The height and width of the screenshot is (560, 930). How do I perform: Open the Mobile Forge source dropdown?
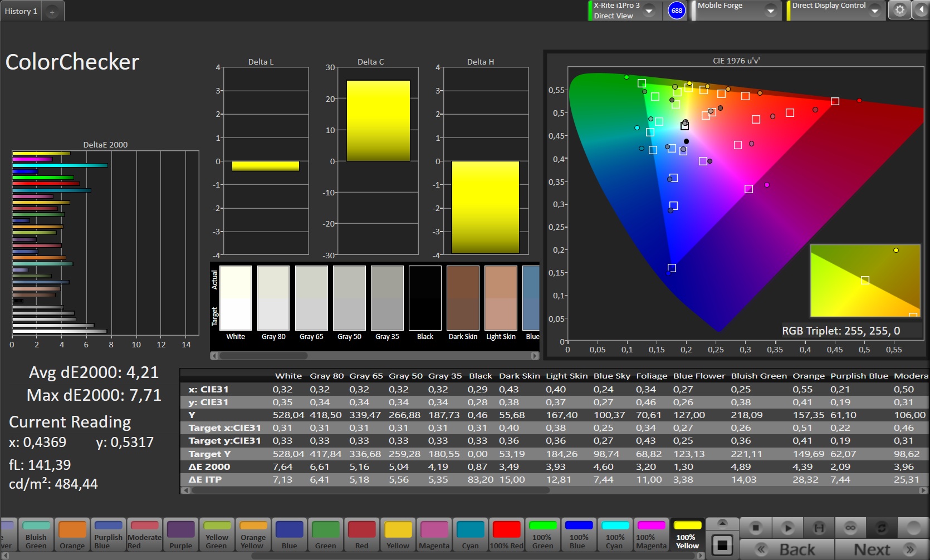770,11
